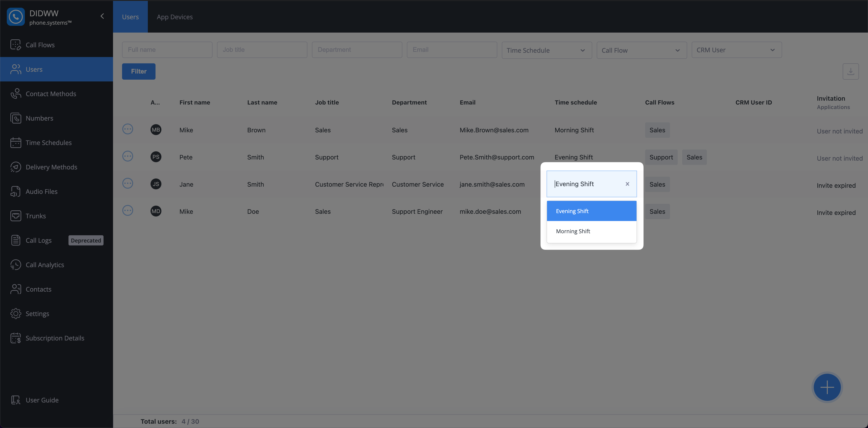The width and height of the screenshot is (868, 428).
Task: Choose Evening Shift from the list
Action: tap(591, 211)
